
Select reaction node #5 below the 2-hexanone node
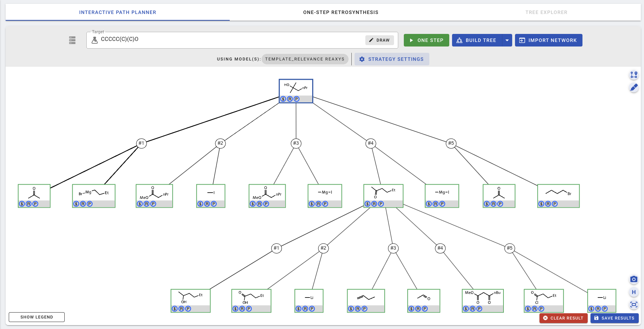(x=510, y=248)
